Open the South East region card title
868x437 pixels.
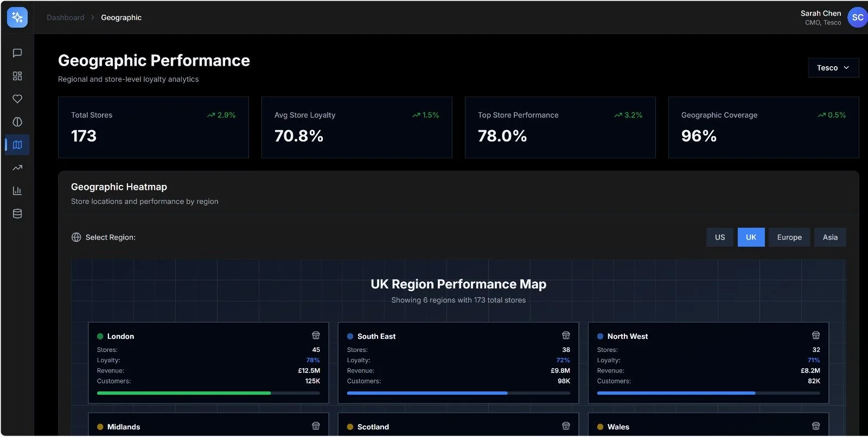pos(376,336)
